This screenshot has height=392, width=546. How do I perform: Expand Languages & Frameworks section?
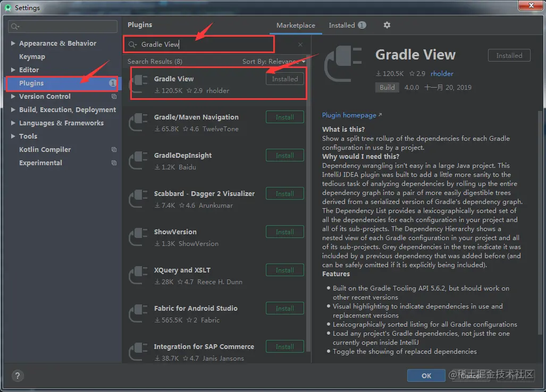point(13,123)
